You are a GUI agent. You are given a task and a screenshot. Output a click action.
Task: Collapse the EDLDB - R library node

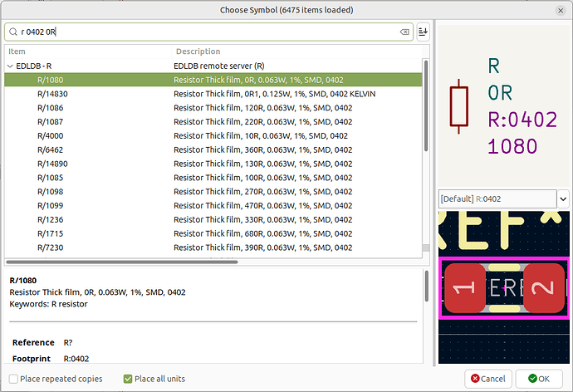tap(10, 66)
